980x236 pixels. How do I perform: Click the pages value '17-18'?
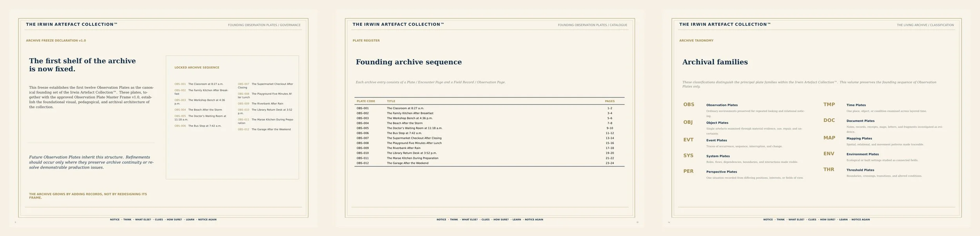point(610,148)
